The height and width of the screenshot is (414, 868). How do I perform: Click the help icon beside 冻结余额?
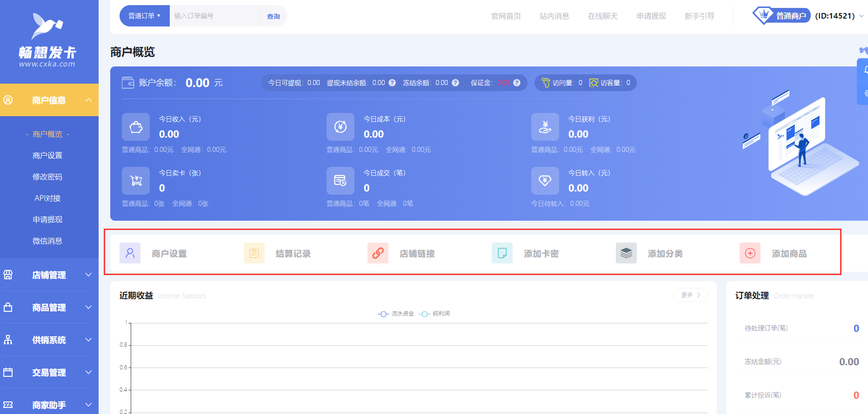[455, 83]
